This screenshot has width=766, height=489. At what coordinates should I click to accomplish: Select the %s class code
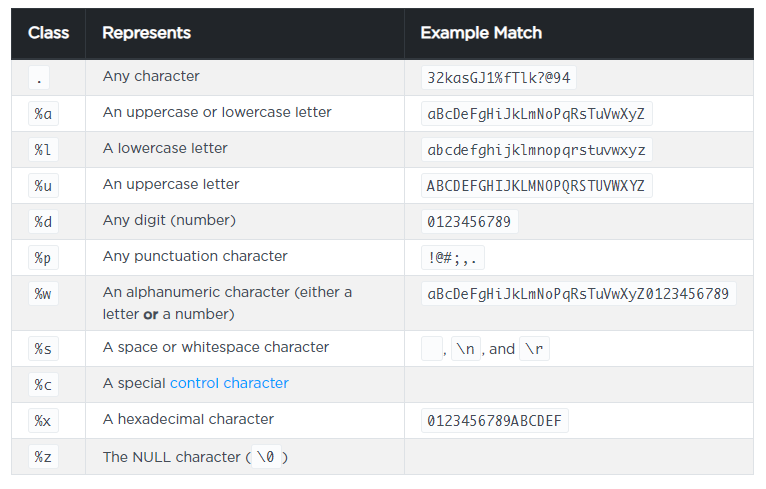[43, 348]
